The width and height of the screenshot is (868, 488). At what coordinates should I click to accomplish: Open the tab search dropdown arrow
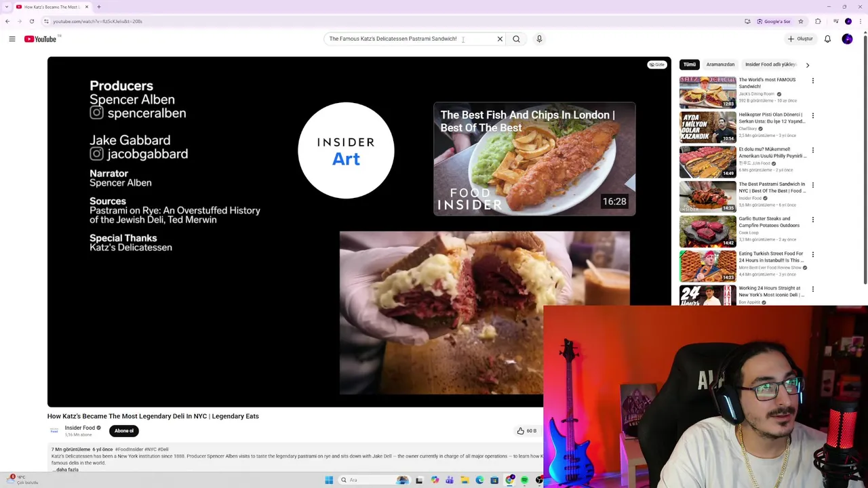(x=7, y=7)
